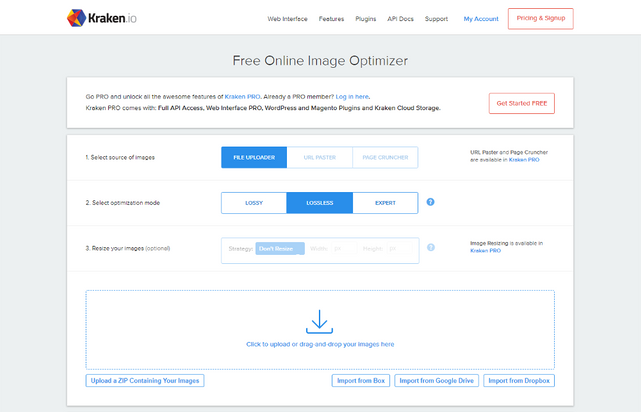Click the Get Started FREE button

pyautogui.click(x=522, y=103)
